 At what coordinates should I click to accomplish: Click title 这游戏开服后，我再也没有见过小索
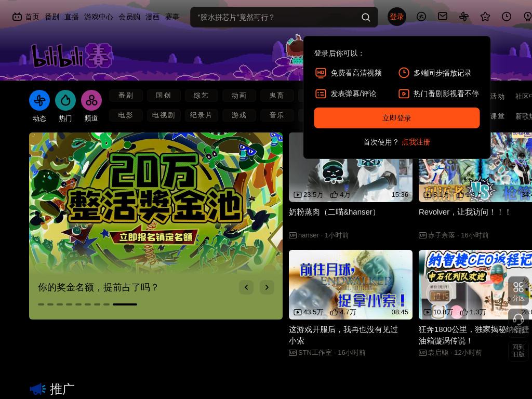click(343, 335)
